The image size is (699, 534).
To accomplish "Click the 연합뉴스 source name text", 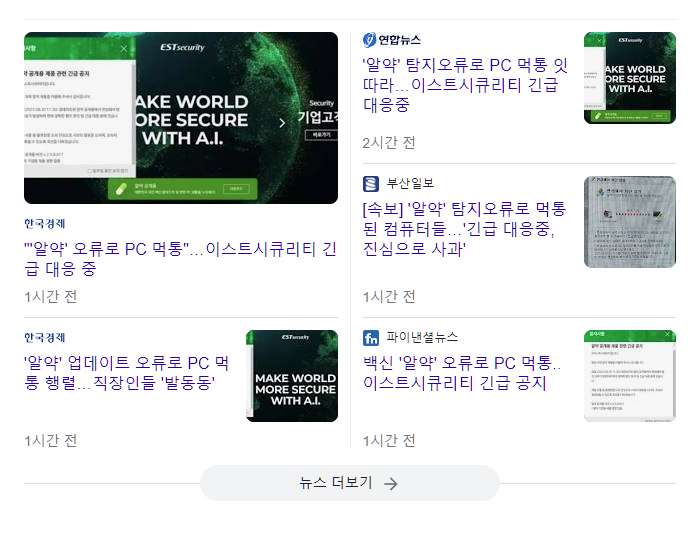I will tap(399, 40).
